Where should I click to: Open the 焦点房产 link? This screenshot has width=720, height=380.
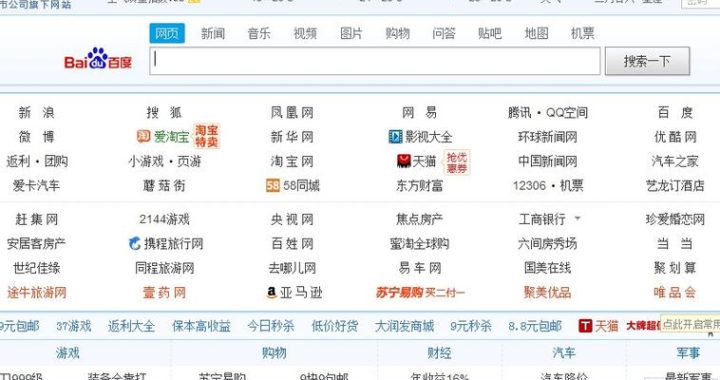(x=420, y=219)
